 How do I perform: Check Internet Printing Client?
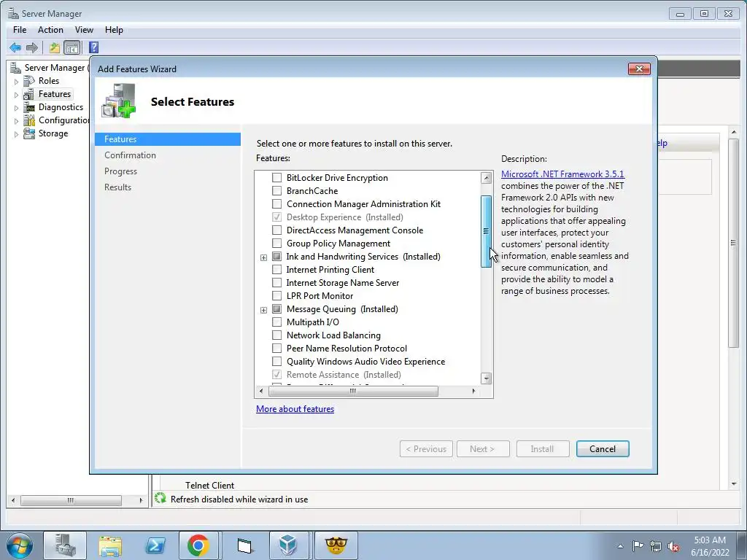276,270
